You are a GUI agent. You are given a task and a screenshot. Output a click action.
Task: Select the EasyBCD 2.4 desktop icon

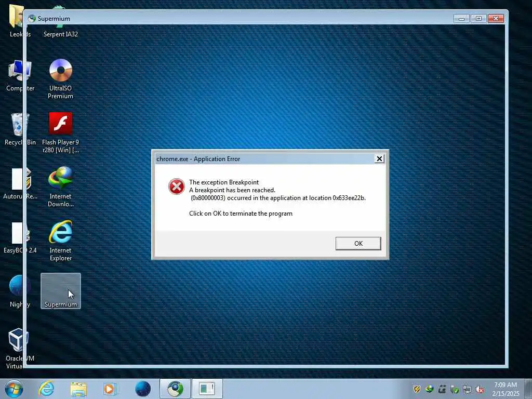pyautogui.click(x=20, y=237)
